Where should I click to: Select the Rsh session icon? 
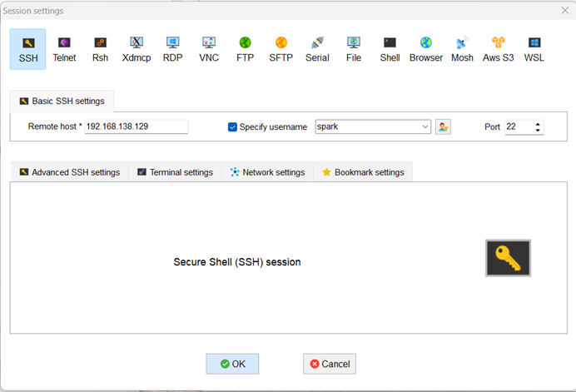[x=100, y=49]
